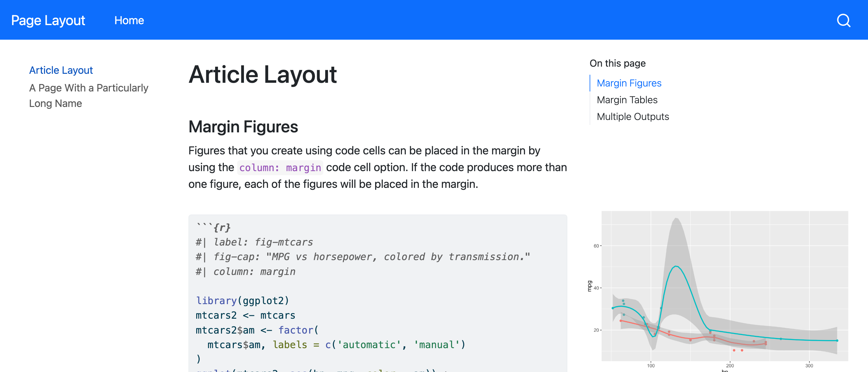
Task: Open the Article Layout sidebar entry
Action: click(61, 70)
